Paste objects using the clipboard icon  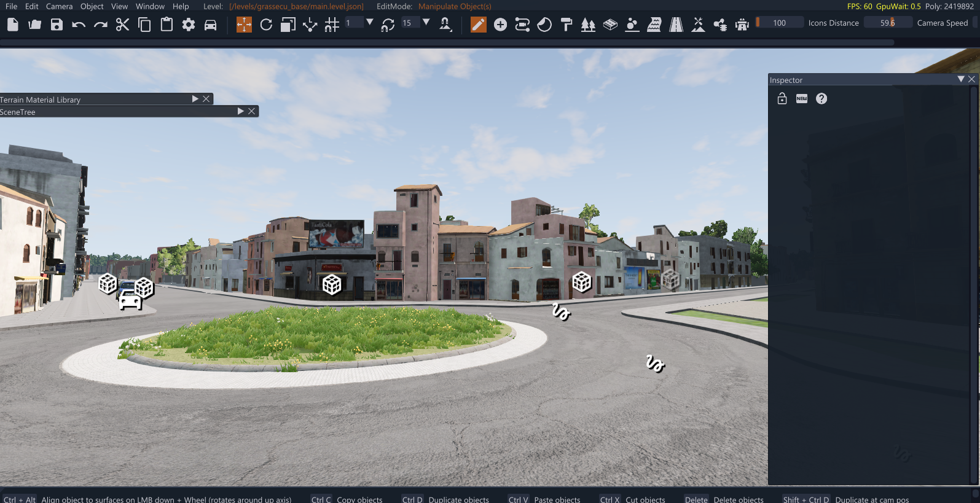tap(167, 25)
